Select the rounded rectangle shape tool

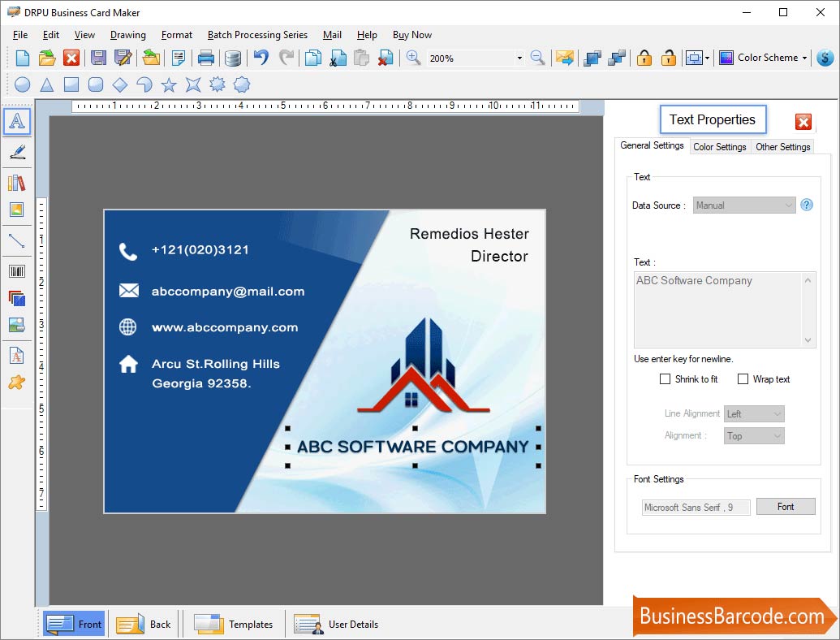95,84
